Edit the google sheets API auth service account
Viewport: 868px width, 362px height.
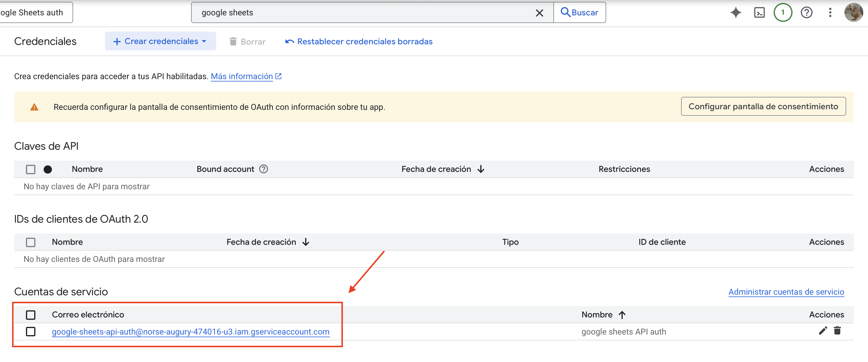(823, 331)
